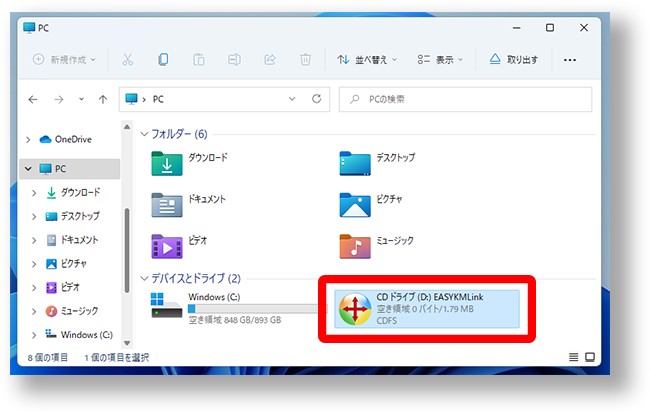Viewport: 650px width, 413px height.
Task: Go up one level with up arrow
Action: [103, 99]
